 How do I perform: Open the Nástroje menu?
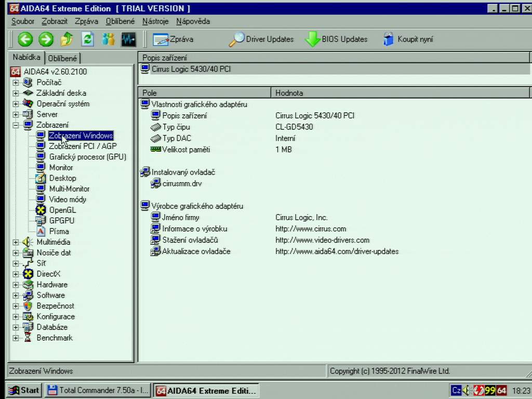click(x=155, y=21)
